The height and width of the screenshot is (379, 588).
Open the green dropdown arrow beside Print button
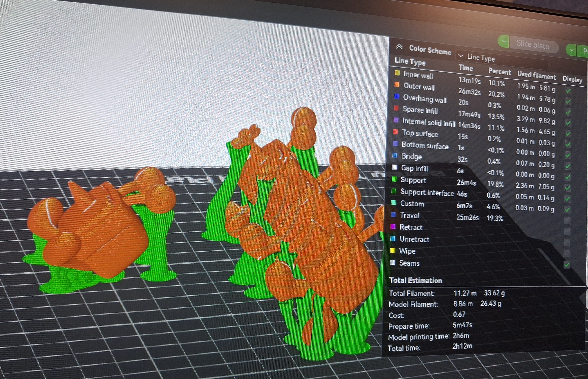click(571, 50)
